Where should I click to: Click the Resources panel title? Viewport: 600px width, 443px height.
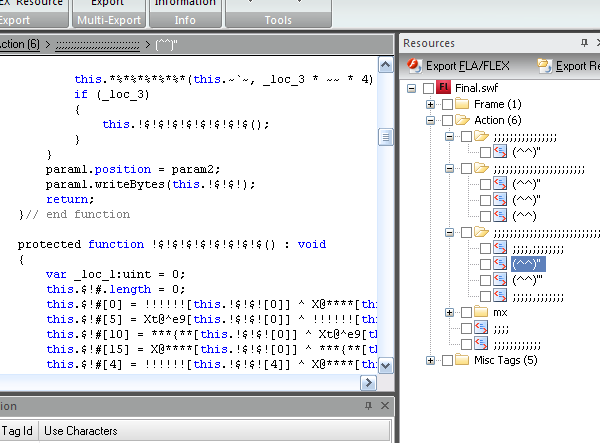(x=429, y=43)
